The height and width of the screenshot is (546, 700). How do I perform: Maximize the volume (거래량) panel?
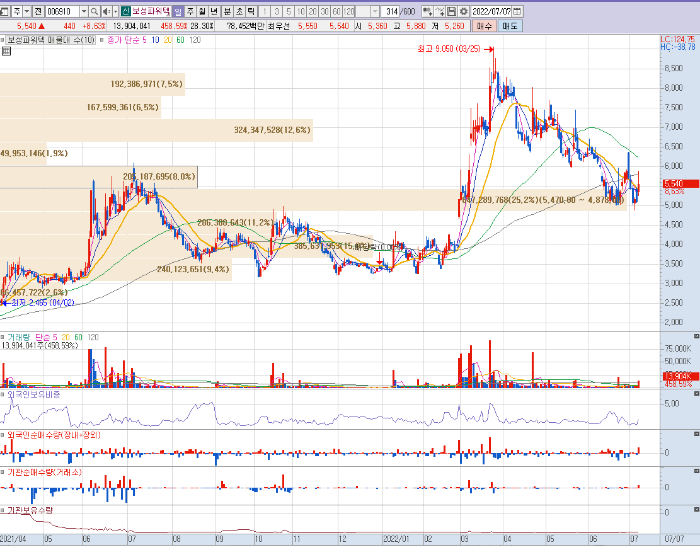pyautogui.click(x=696, y=336)
